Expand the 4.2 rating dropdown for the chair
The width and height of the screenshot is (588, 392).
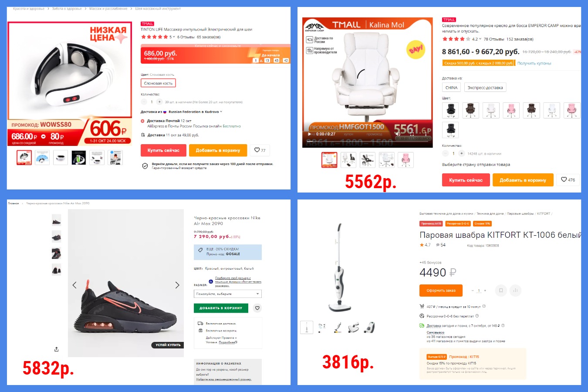coord(476,39)
